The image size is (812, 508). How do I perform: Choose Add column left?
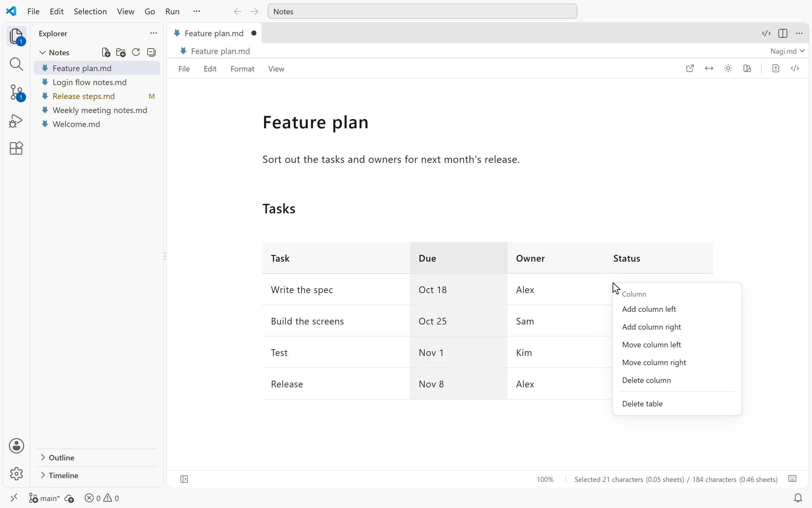tap(677, 309)
